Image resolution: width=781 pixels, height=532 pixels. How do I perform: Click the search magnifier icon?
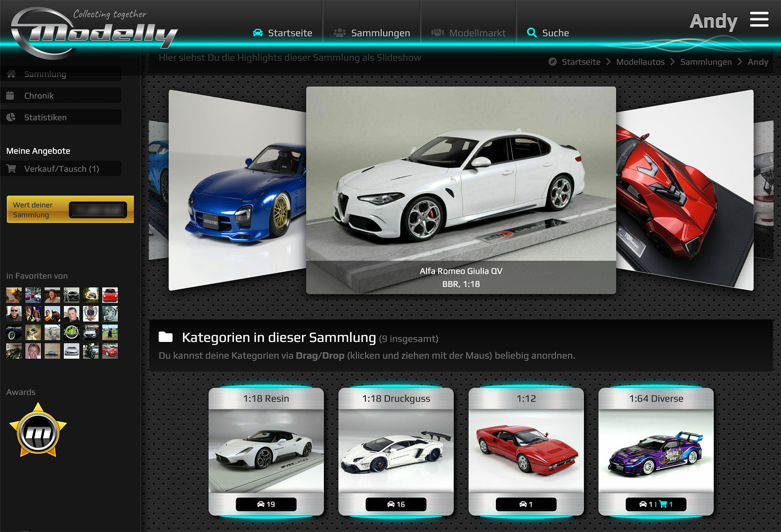(532, 33)
